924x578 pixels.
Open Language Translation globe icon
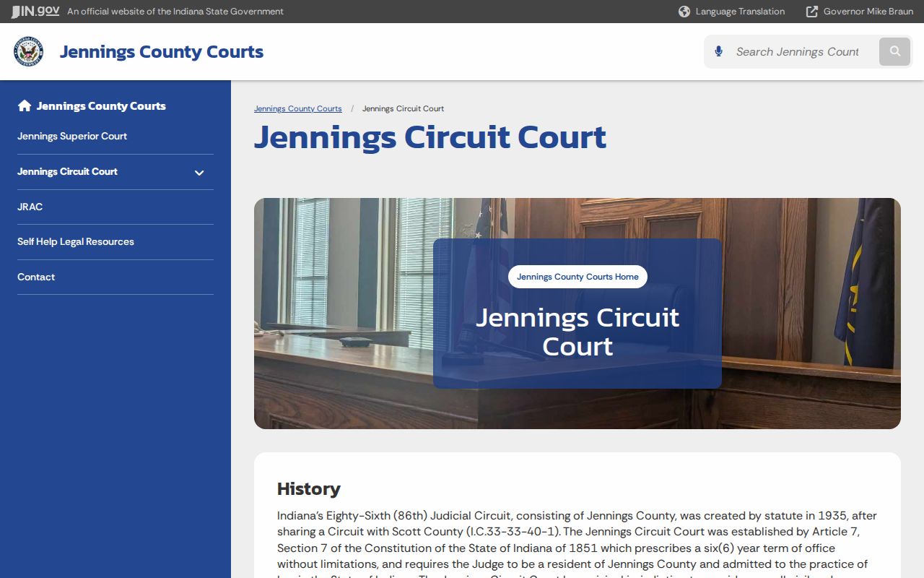point(684,12)
